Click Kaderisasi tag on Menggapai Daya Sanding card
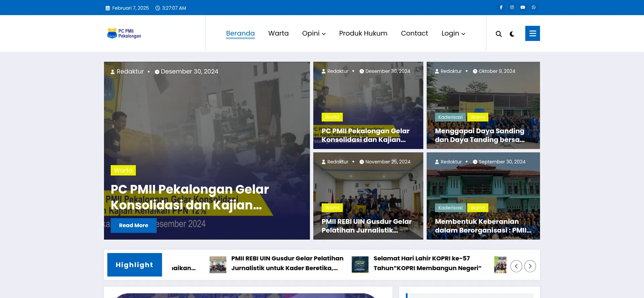Screen dimensions: 644x298 click(450, 117)
